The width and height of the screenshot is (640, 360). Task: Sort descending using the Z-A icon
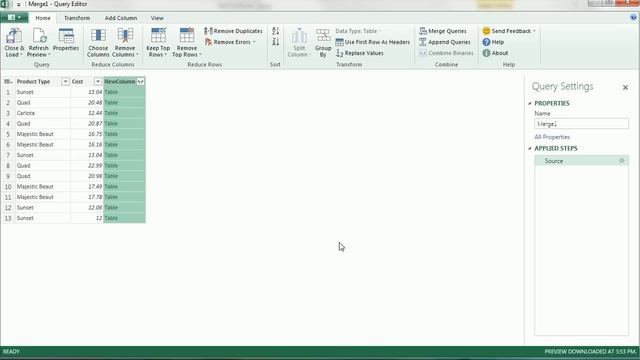(276, 42)
